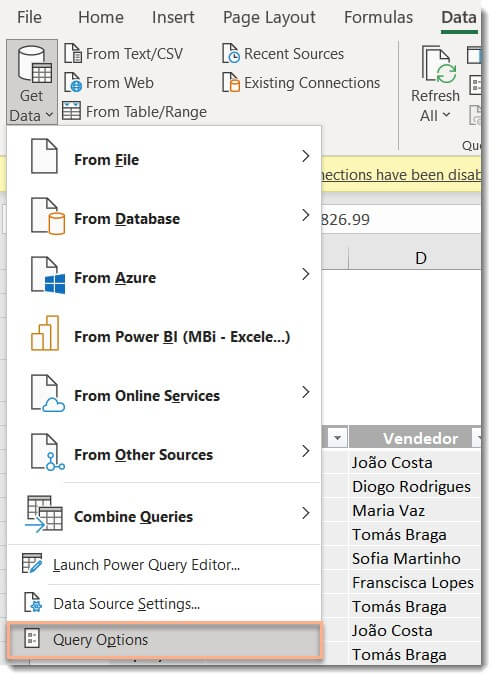Viewport: 496px width, 680px height.
Task: Expand the From Online Services submenu arrow
Action: pyautogui.click(x=306, y=392)
